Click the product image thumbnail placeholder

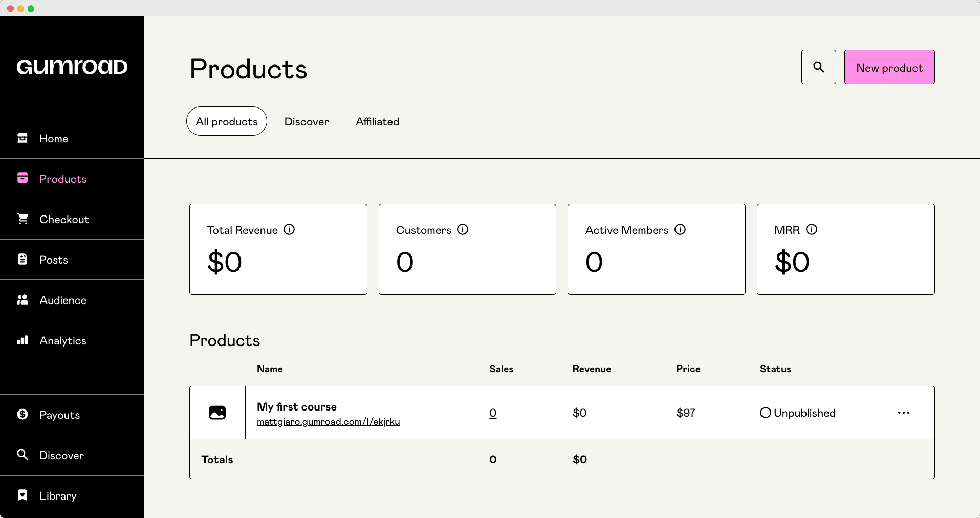217,413
